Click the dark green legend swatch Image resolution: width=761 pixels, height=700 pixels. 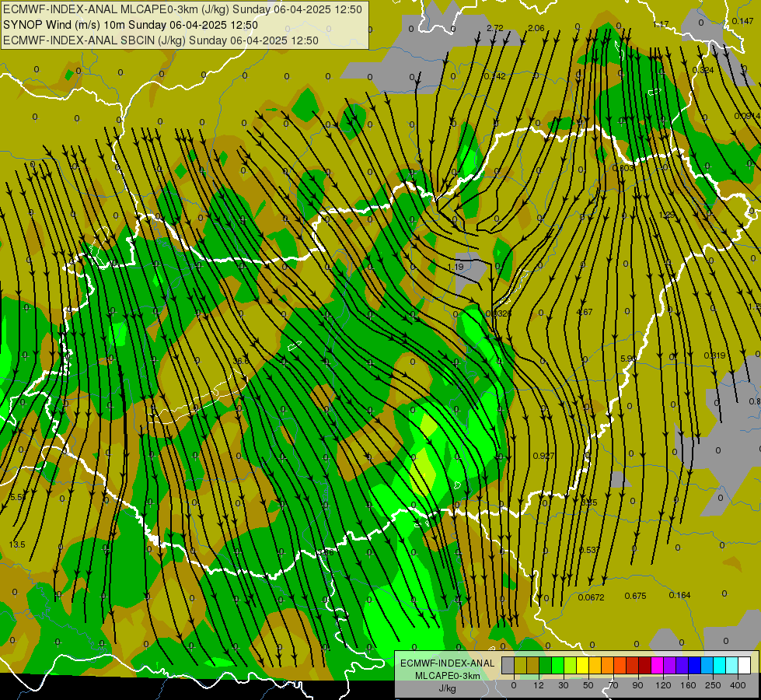click(x=546, y=666)
